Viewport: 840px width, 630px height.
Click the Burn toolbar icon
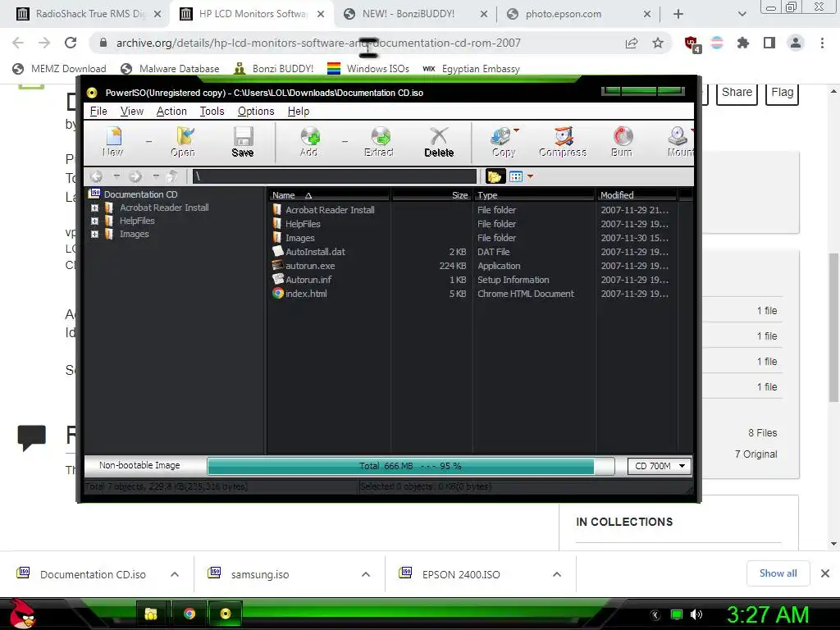coord(622,141)
